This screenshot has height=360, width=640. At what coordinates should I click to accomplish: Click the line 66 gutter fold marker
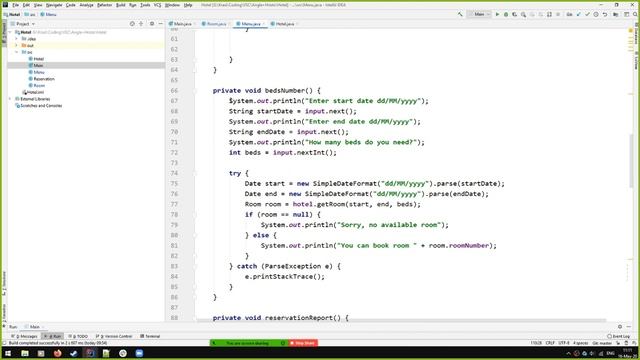click(x=194, y=91)
